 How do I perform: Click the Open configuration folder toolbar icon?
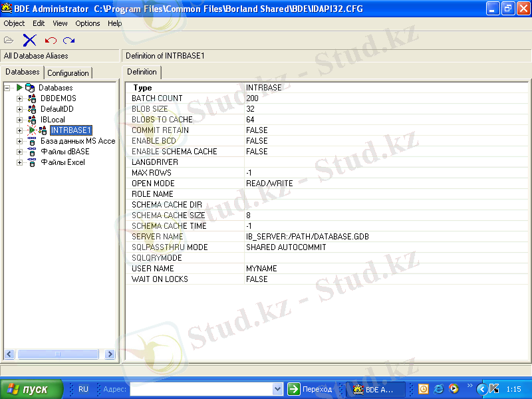tap(9, 41)
